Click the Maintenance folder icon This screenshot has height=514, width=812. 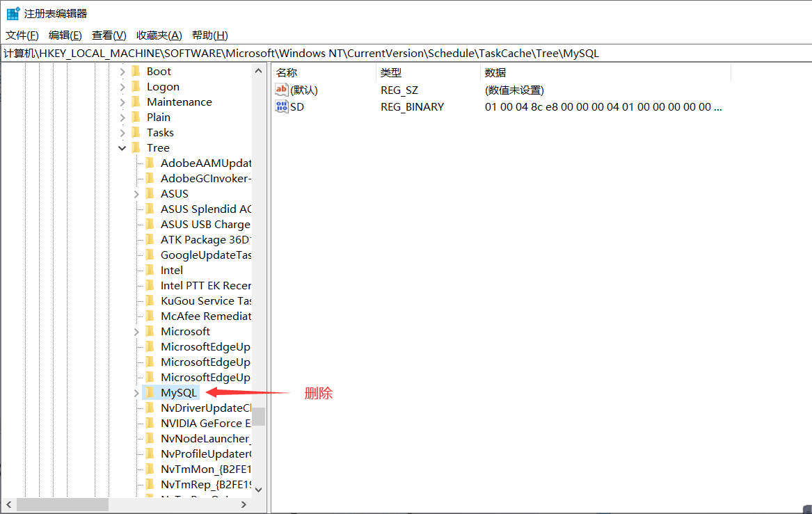[136, 102]
